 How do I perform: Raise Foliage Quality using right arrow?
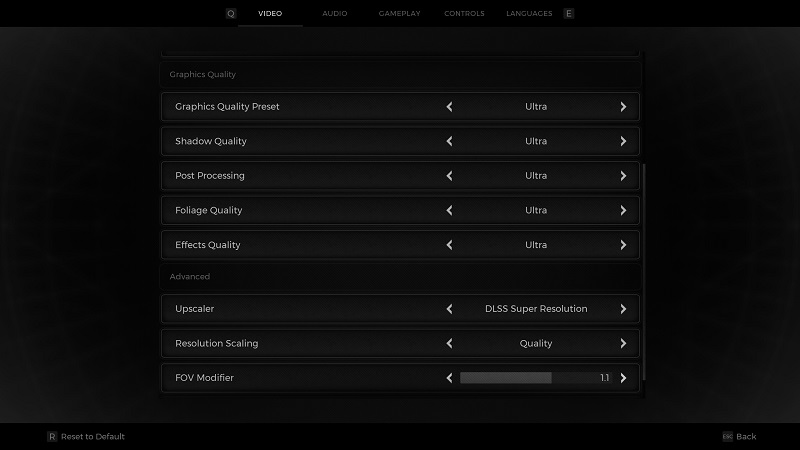[x=623, y=210]
